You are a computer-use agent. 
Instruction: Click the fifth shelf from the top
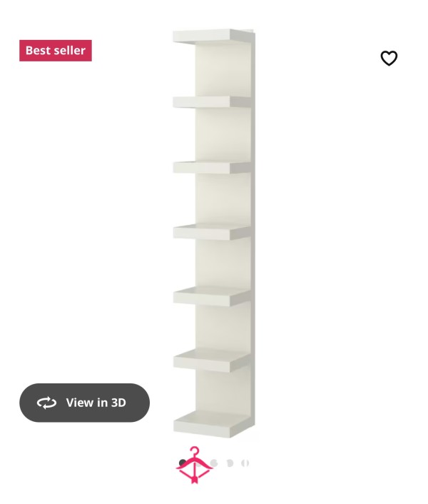212,296
